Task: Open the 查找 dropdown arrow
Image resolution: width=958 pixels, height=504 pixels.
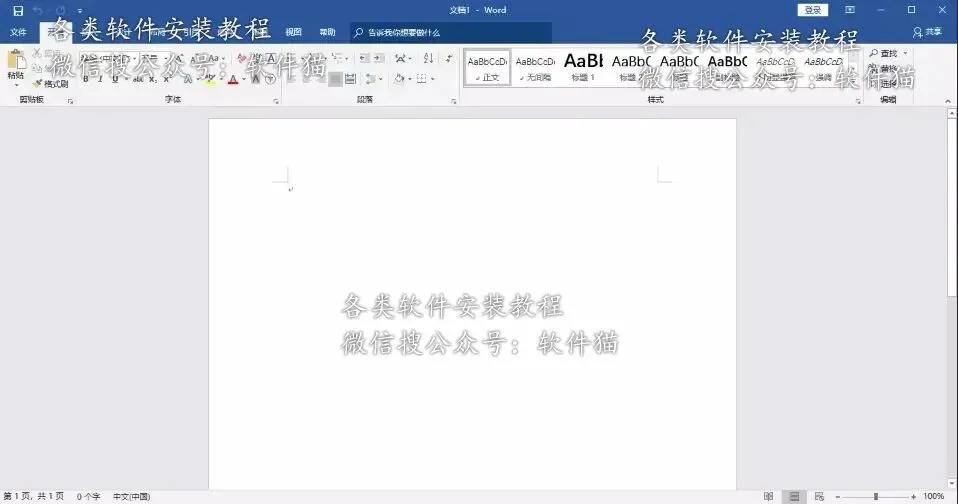Action: pos(905,54)
